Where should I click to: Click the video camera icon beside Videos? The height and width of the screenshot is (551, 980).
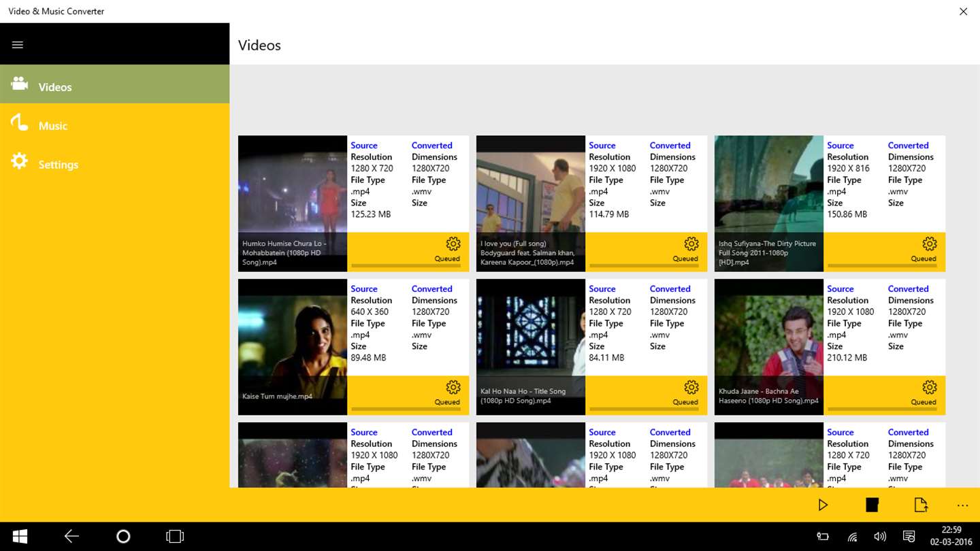point(20,84)
